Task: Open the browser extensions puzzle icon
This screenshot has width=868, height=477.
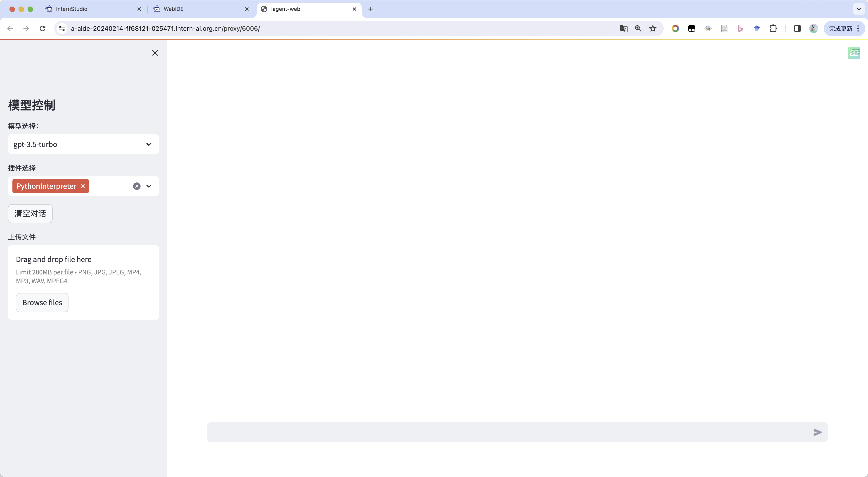Action: 773,29
